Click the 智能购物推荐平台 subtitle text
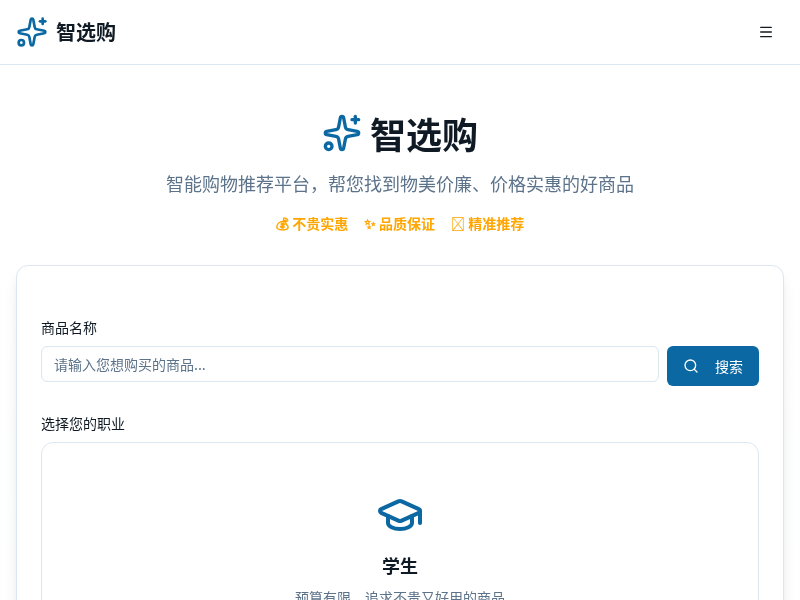 [x=400, y=184]
